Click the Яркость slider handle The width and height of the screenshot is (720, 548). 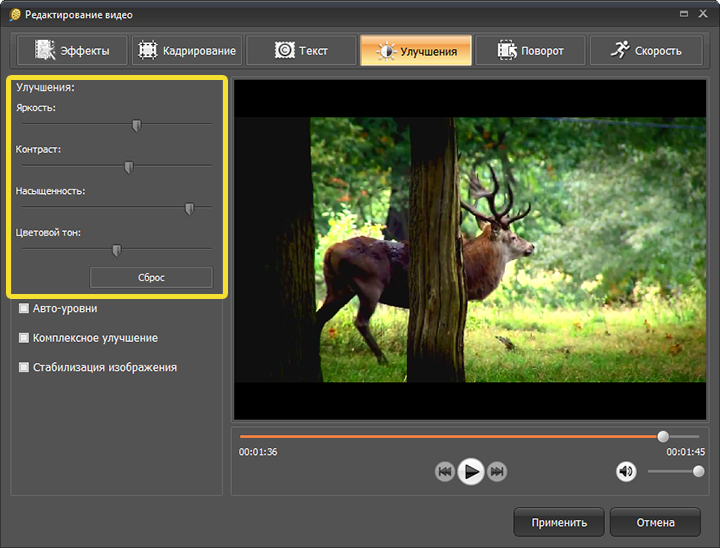tap(137, 125)
